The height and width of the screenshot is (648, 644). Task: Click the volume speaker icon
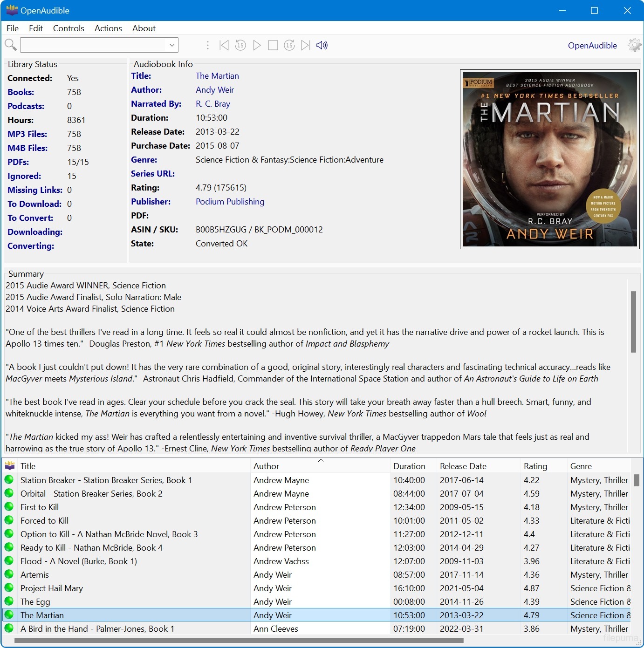(322, 45)
